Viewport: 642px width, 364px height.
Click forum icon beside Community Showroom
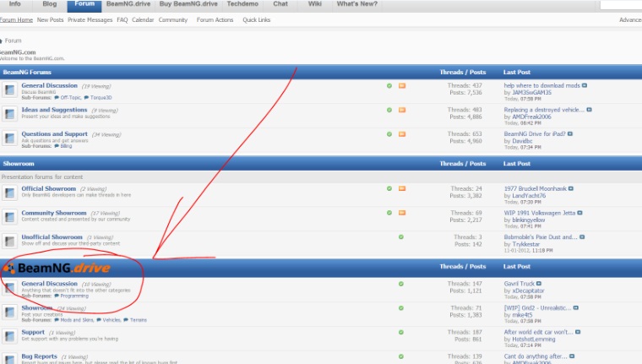pos(9,216)
